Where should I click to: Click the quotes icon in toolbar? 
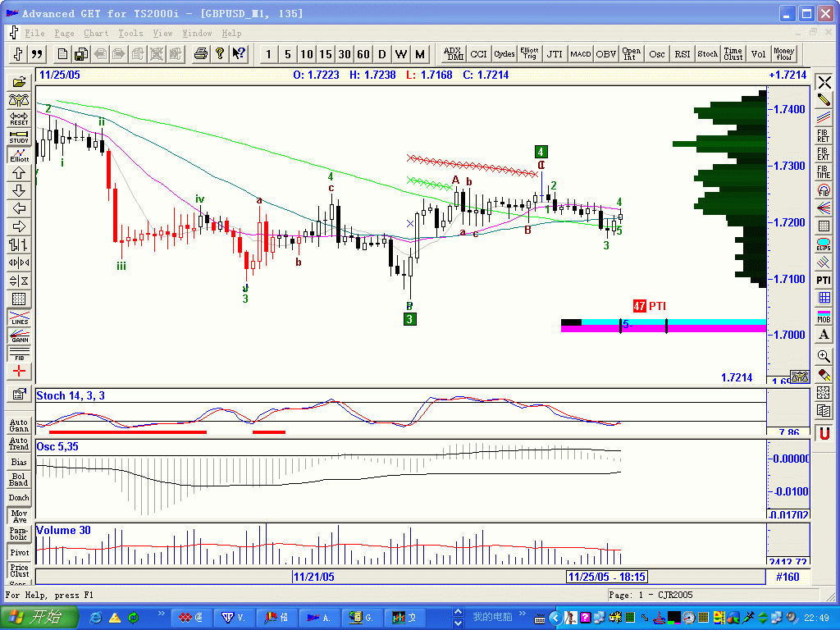pyautogui.click(x=36, y=53)
